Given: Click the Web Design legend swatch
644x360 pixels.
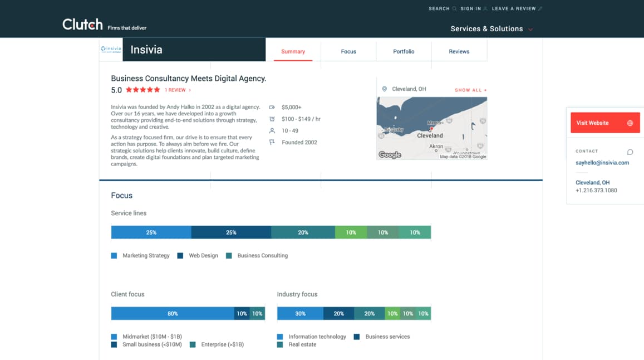Looking at the screenshot, I should point(180,256).
